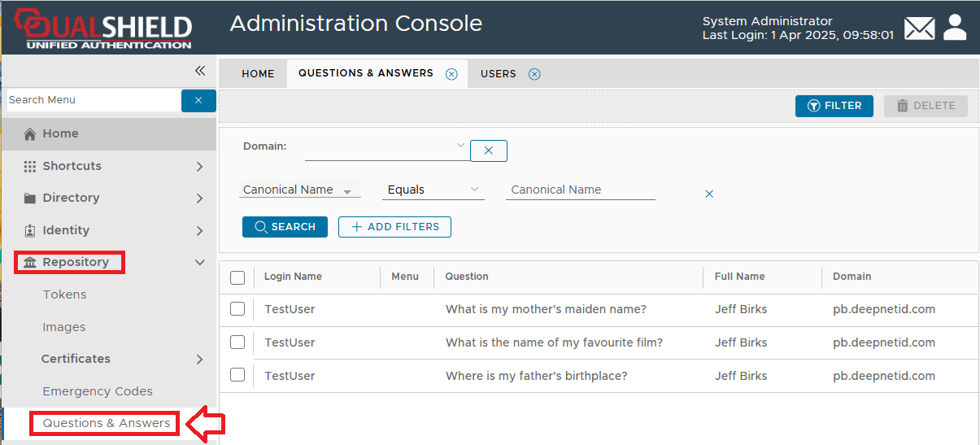Clear the Domain selection
The image size is (980, 445).
[x=488, y=151]
